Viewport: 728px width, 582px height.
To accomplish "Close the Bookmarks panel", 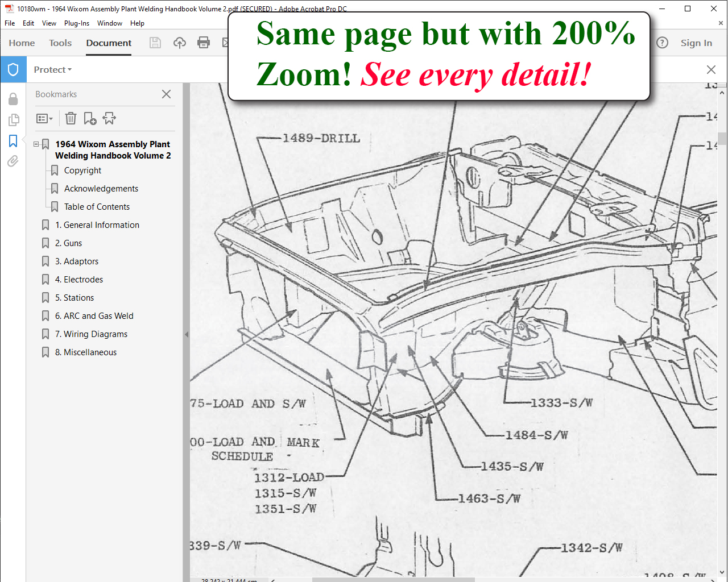I will 166,94.
